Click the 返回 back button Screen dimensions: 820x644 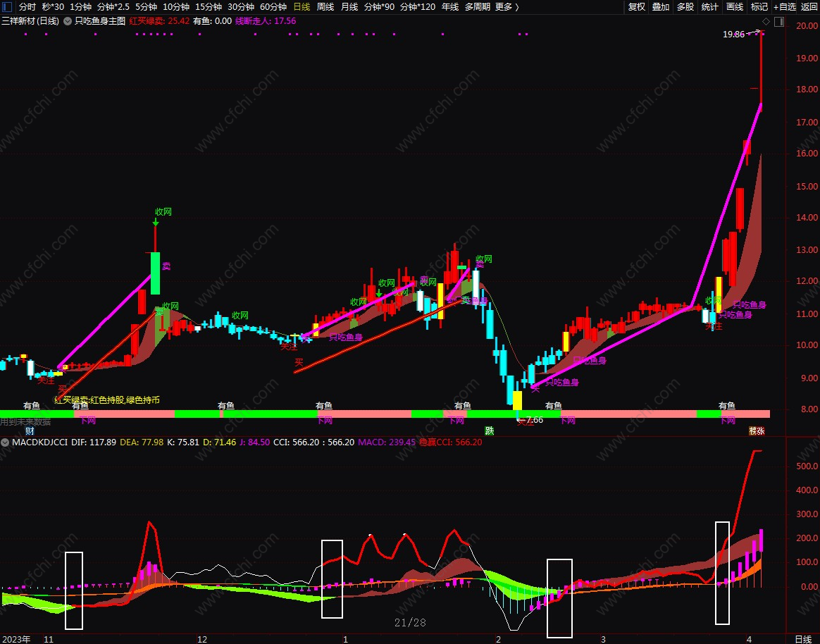[809, 7]
